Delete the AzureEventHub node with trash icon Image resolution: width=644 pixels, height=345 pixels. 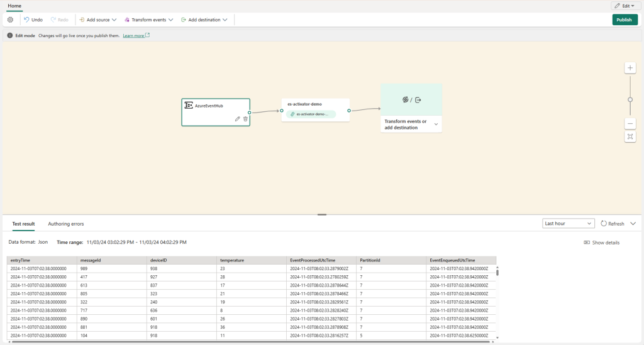point(246,119)
